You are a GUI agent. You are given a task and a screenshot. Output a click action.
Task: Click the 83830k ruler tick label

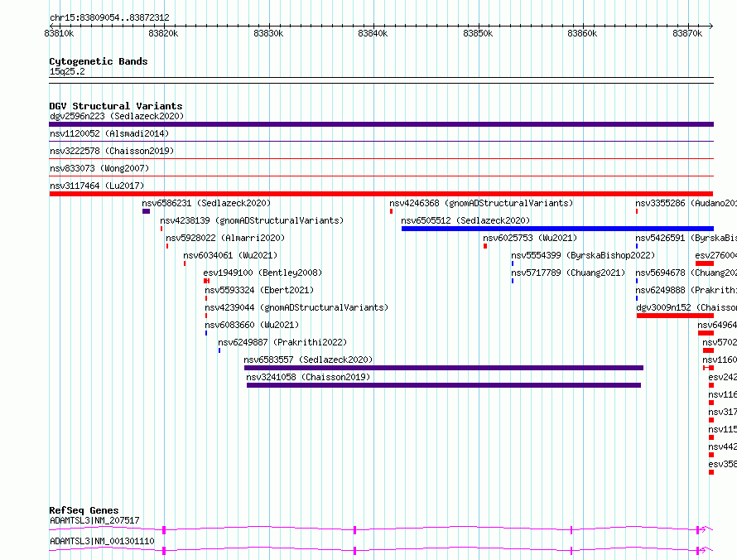[268, 33]
